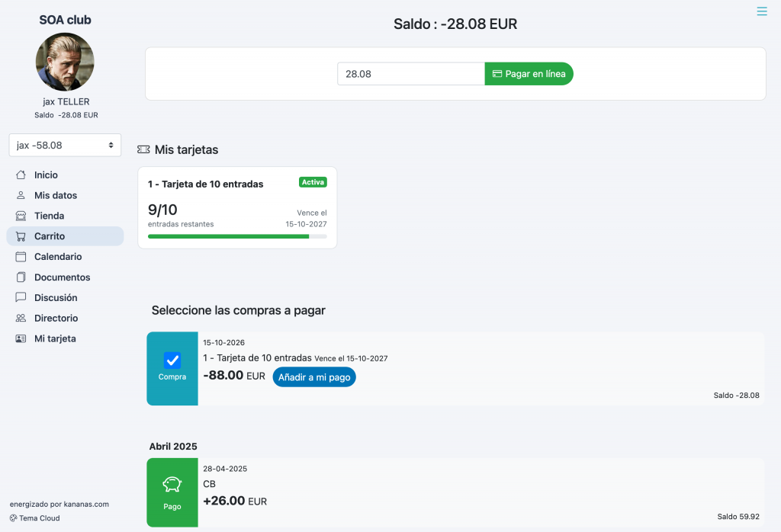Click the jax TELLER profile photo
Viewport: 781px width, 532px height.
[65, 62]
